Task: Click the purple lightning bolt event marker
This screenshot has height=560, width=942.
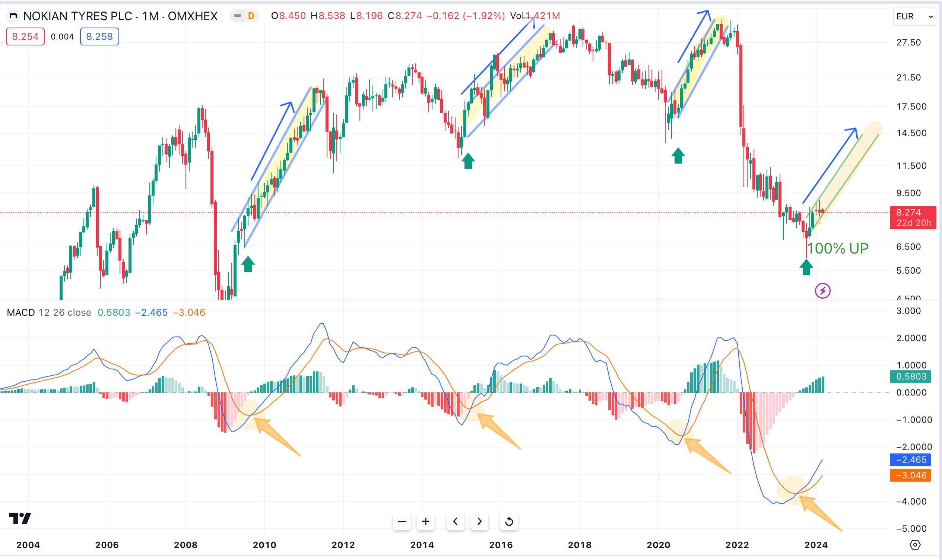Action: [822, 291]
